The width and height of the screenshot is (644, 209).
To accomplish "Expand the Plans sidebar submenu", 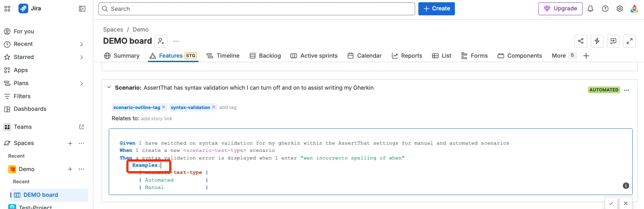I will pos(82,83).
